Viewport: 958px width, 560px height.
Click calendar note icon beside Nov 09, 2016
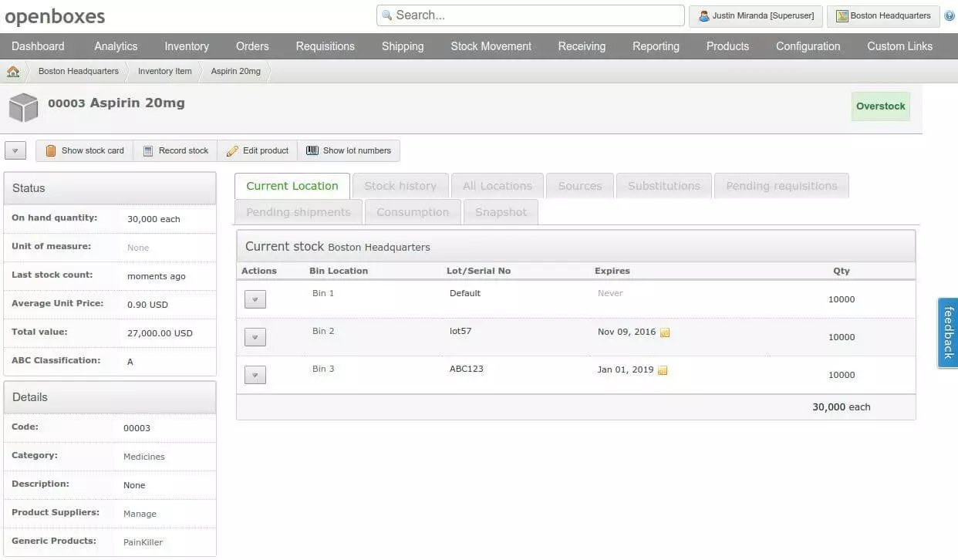(x=665, y=332)
